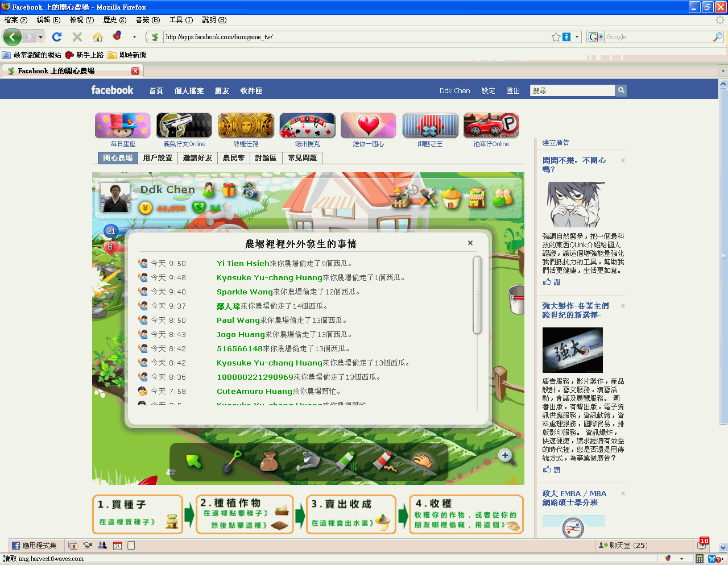Close the Facebook farm browser tab

pyautogui.click(x=135, y=71)
